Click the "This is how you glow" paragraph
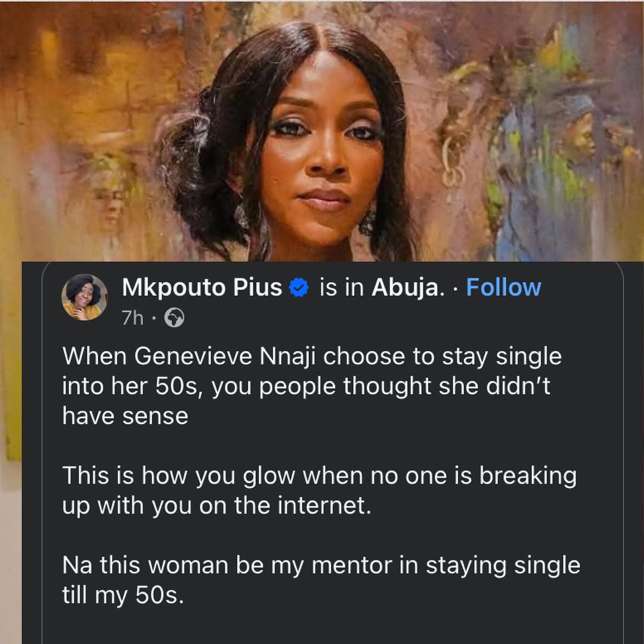 pyautogui.click(x=320, y=490)
